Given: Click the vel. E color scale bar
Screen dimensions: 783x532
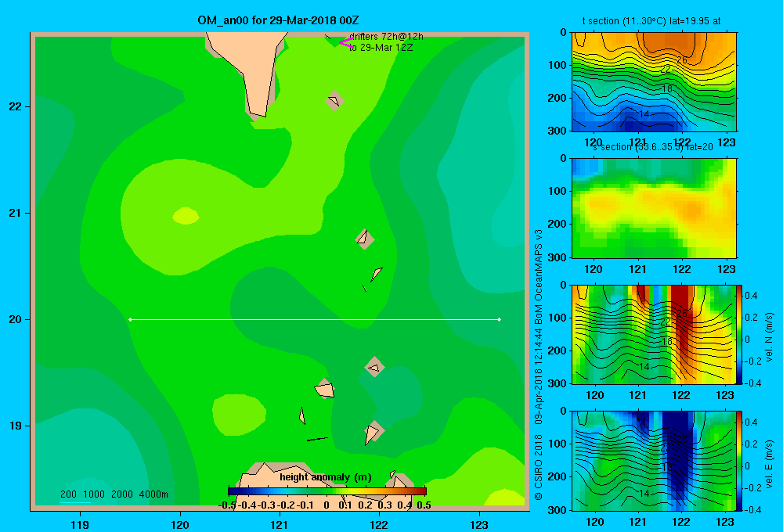Looking at the screenshot, I should point(740,461).
